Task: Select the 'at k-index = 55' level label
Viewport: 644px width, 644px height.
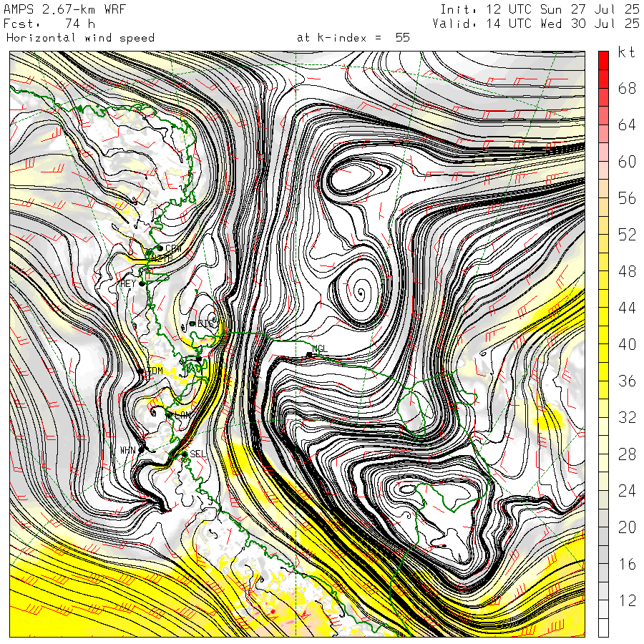Action: [x=353, y=38]
